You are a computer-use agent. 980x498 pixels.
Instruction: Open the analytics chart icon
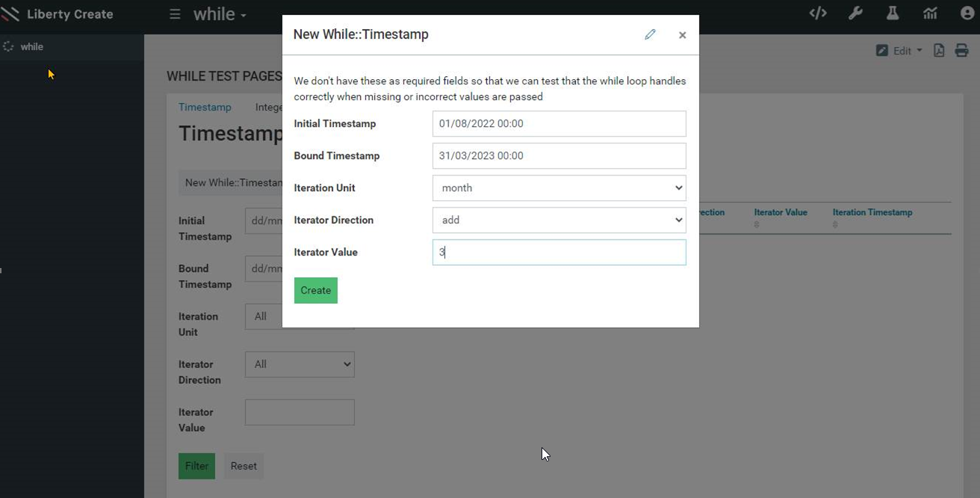930,13
